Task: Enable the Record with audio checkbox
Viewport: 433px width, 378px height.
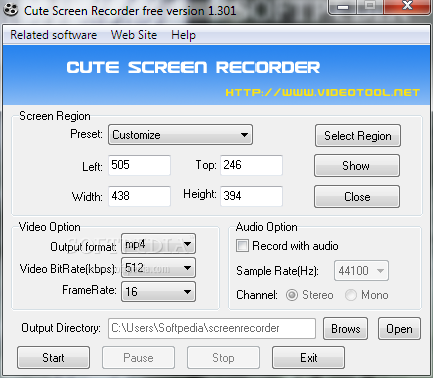Action: coord(242,246)
